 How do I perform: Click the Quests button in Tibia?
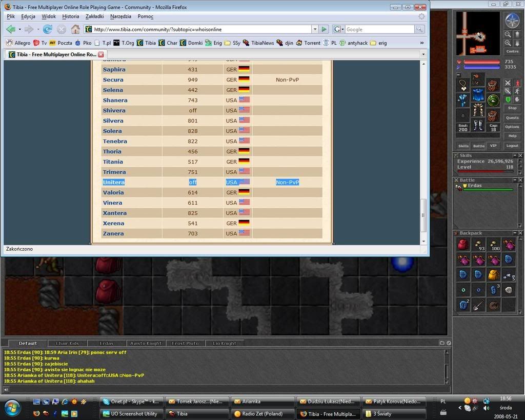point(512,118)
